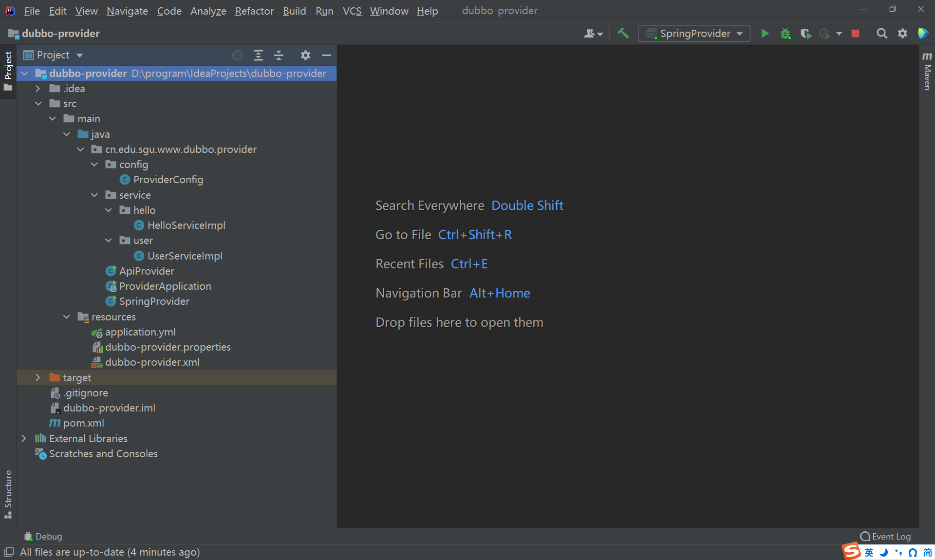
Task: Open the Refactor menu
Action: pyautogui.click(x=254, y=11)
